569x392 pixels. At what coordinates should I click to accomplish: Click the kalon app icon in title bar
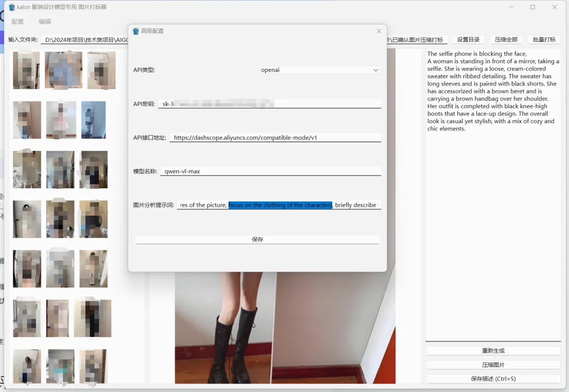[x=12, y=7]
